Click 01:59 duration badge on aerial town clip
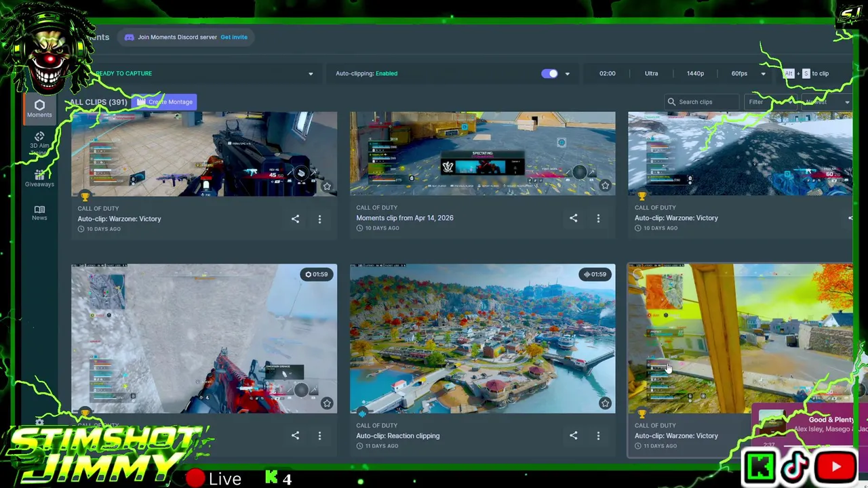The height and width of the screenshot is (488, 868). tap(594, 274)
